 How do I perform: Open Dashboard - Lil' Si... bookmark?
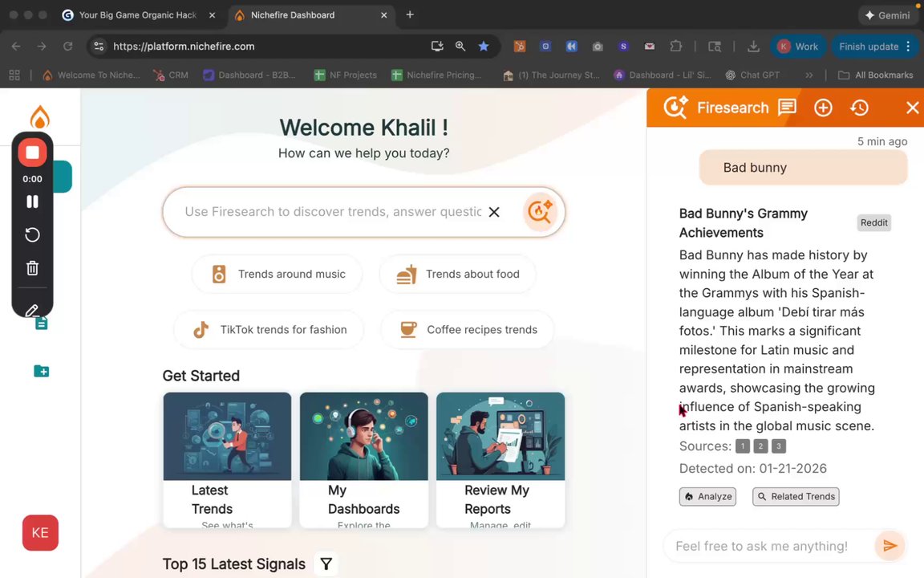663,75
